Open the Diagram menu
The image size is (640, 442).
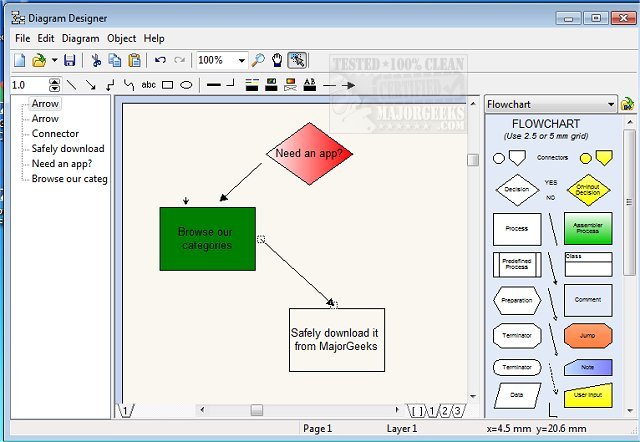click(80, 38)
